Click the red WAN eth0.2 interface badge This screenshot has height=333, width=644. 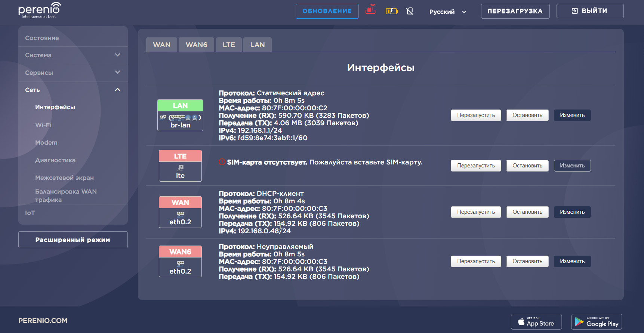(180, 212)
